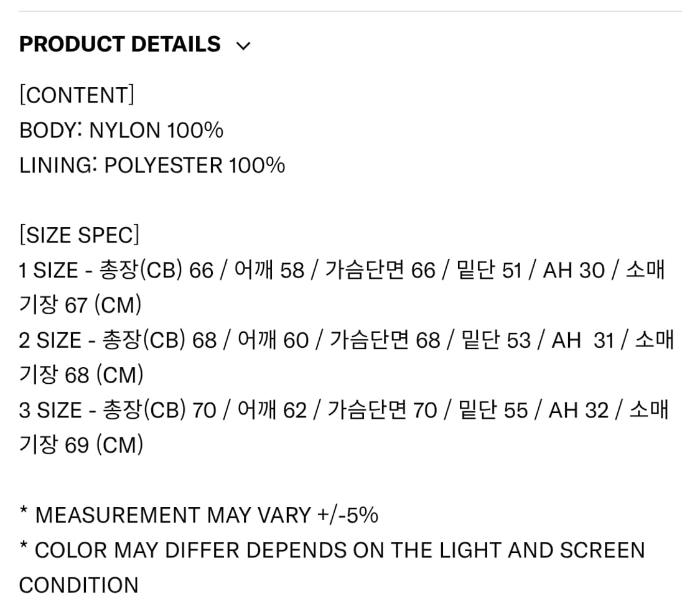The width and height of the screenshot is (700, 601).
Task: Click "기장 69 (CM)" text
Action: click(81, 445)
